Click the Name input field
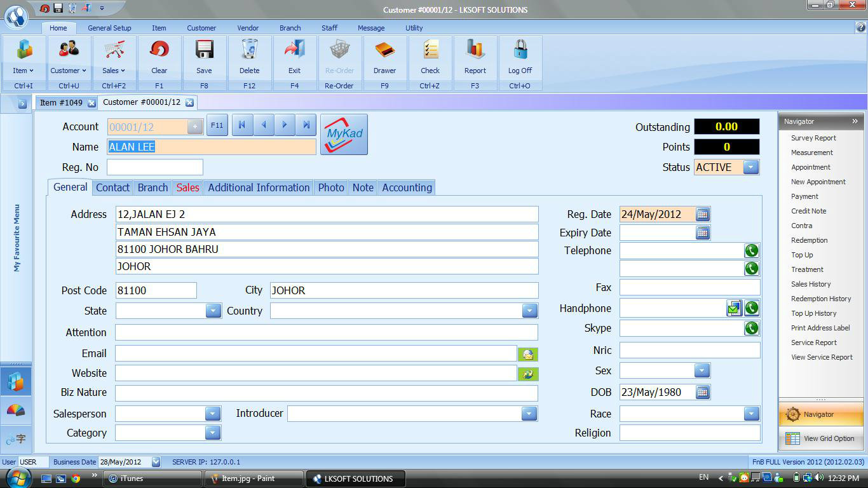868x488 pixels. click(x=212, y=147)
